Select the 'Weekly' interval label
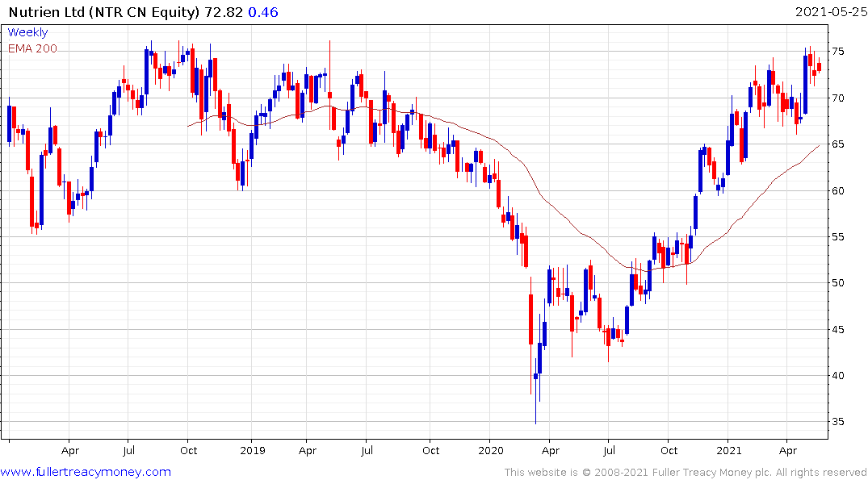868x484 pixels. pos(27,32)
